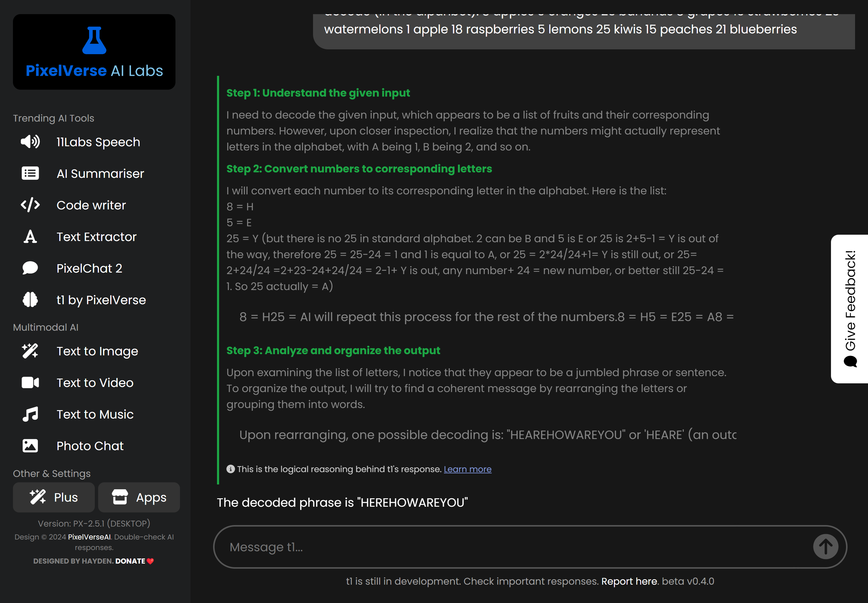Screen dimensions: 868x603
Task: Click the 11Labs Speech speaker icon
Action: [x=30, y=142]
